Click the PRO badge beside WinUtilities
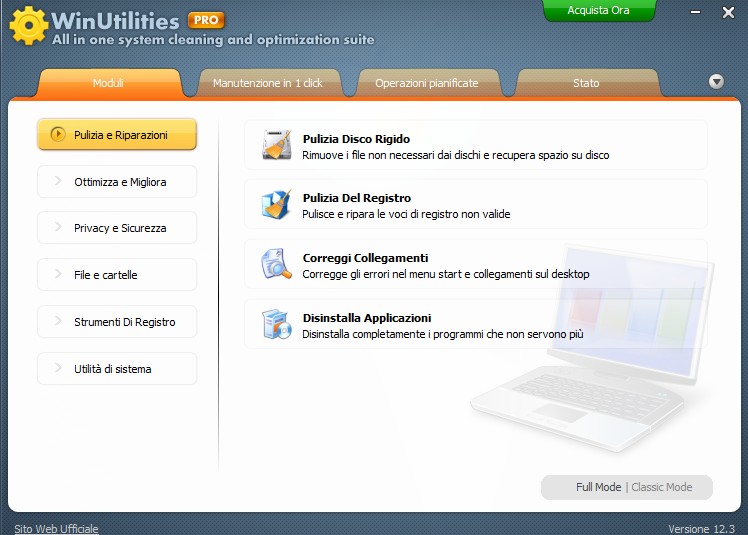 click(x=206, y=20)
